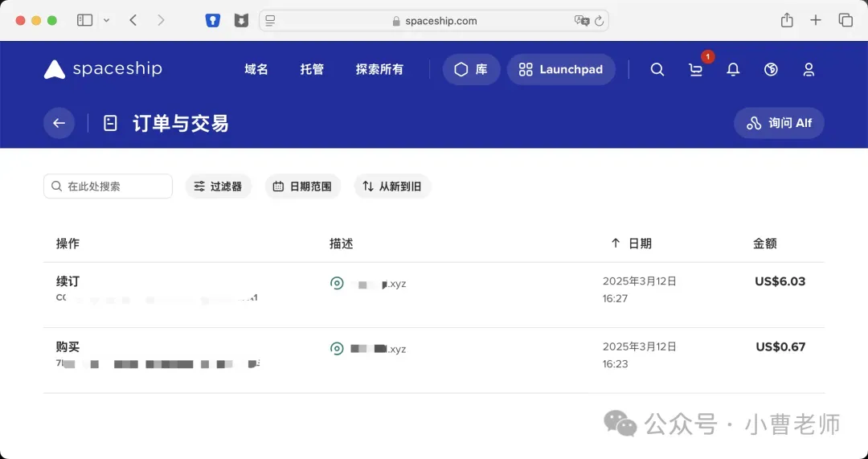The image size is (868, 459).
Task: Open the 日期范围 date range picker
Action: [x=302, y=186]
